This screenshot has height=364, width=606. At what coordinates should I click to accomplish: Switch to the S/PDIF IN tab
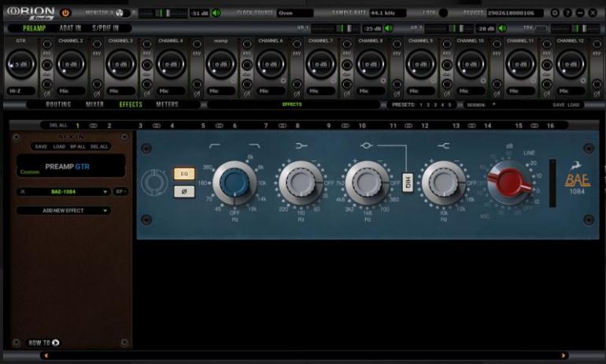point(105,28)
